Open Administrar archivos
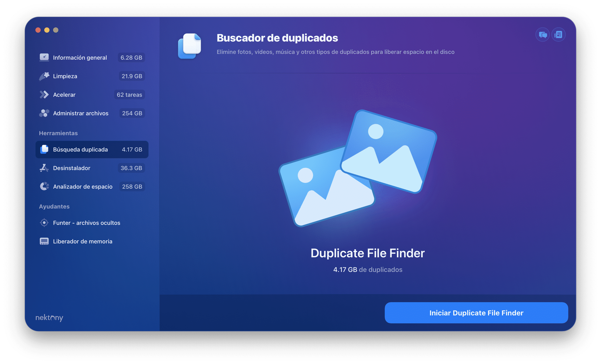This screenshot has height=364, width=601. pyautogui.click(x=92, y=113)
